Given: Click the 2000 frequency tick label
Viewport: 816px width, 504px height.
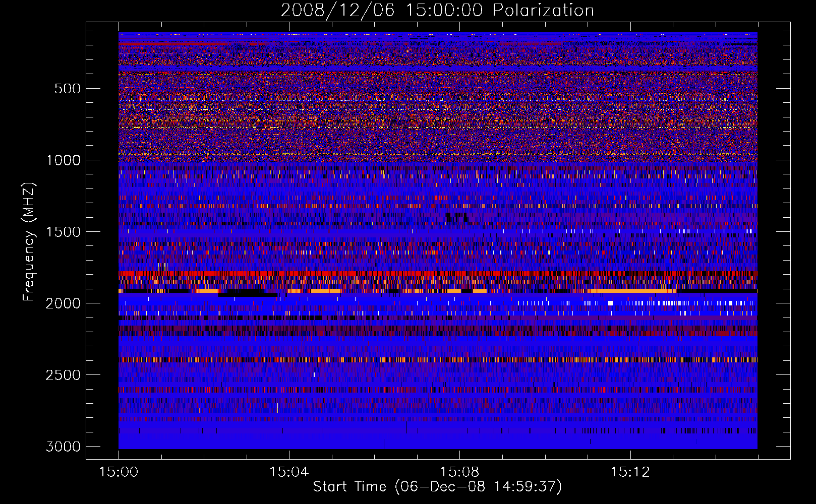Looking at the screenshot, I should click(x=63, y=303).
